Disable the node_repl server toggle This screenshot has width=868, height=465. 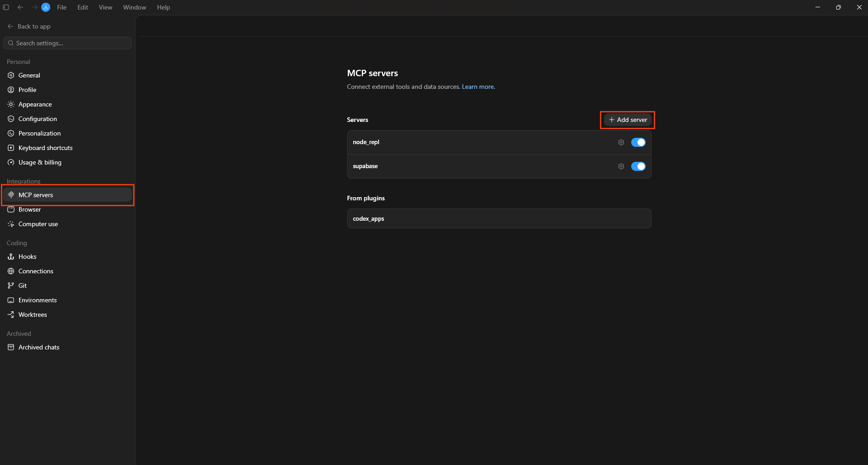(x=638, y=142)
